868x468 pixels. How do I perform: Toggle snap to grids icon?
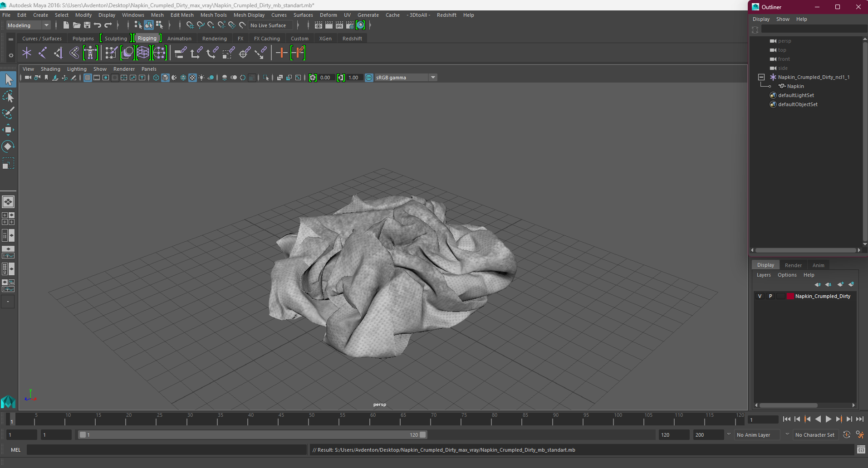[x=190, y=25]
